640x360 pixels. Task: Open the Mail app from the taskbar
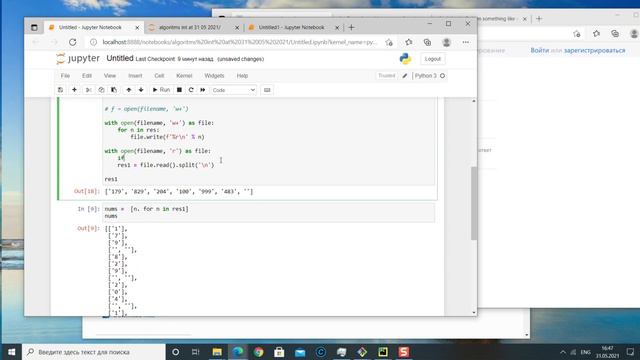(x=300, y=352)
